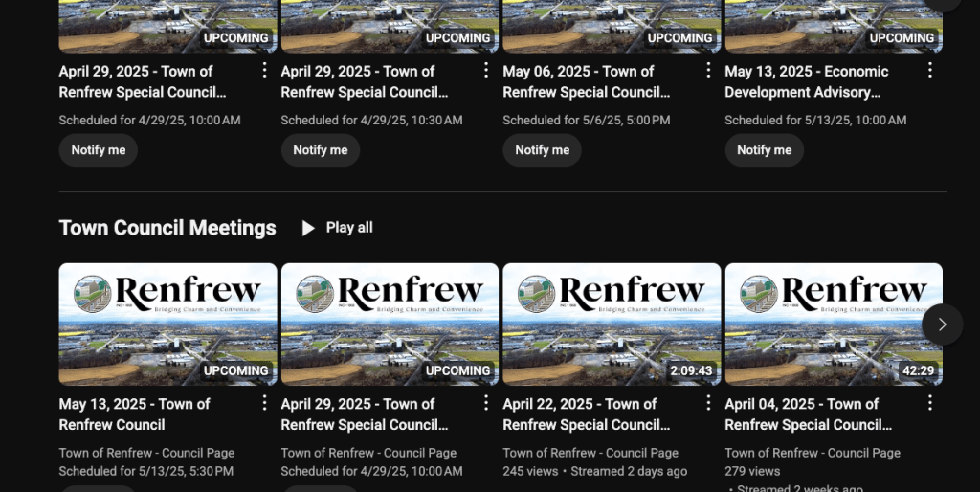Toggle Notify me for Economic Development Advisory stream

[x=764, y=150]
